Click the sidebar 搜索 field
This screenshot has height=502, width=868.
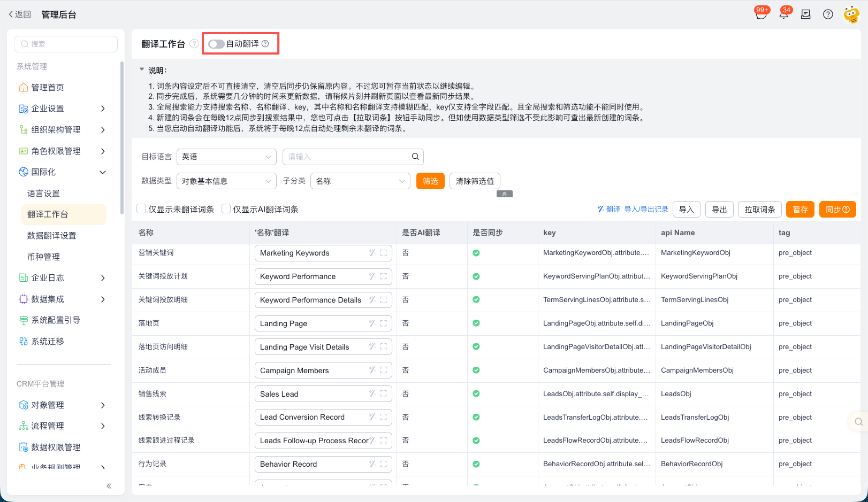[66, 44]
